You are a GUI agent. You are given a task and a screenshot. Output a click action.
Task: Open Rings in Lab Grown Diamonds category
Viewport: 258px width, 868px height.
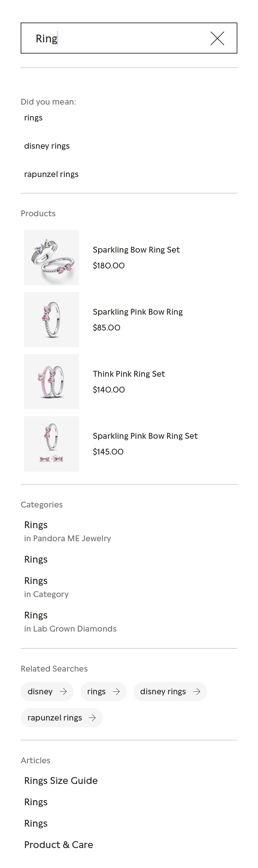36,615
